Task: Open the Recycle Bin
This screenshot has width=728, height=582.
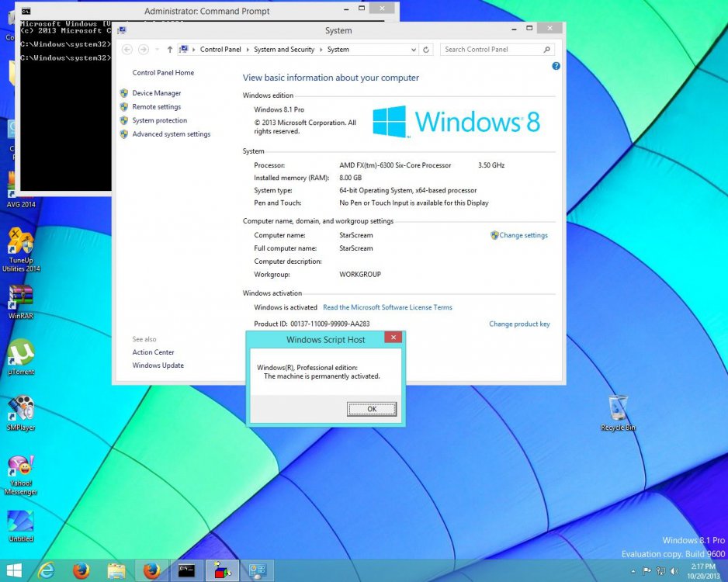Action: pyautogui.click(x=618, y=413)
